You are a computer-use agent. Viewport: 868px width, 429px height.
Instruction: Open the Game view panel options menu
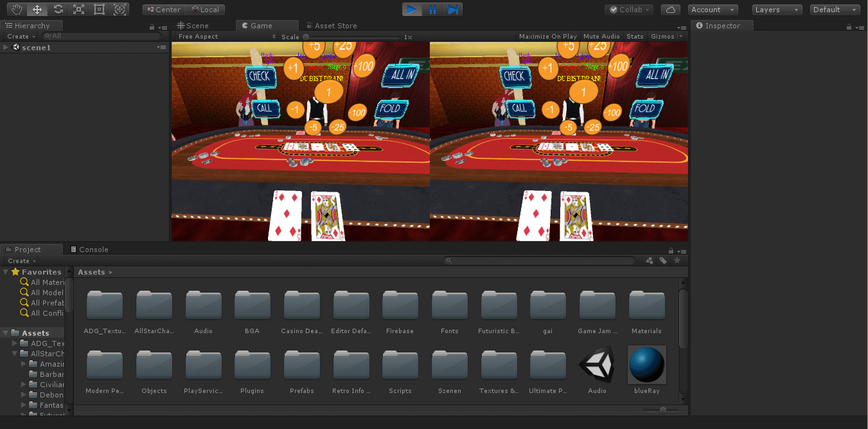tap(682, 27)
